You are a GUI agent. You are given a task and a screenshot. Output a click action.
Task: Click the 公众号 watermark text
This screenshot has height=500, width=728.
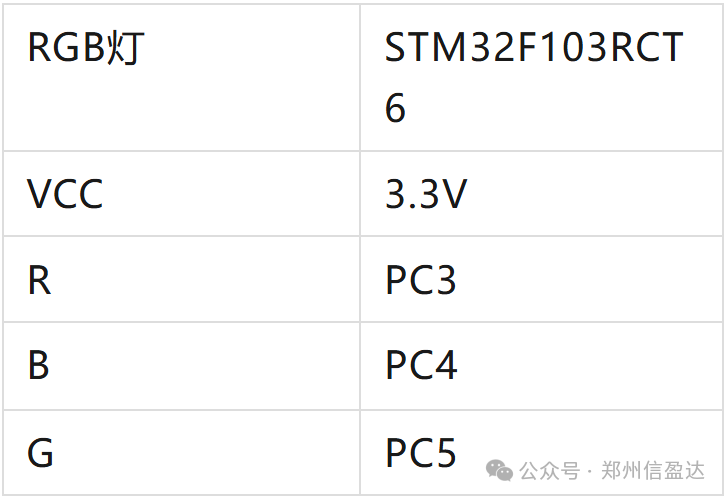tap(550, 471)
